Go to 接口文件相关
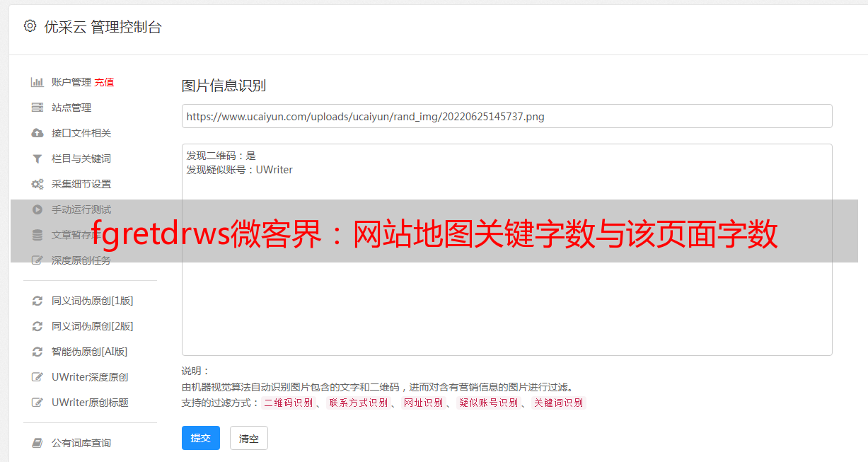The height and width of the screenshot is (462, 868). (x=81, y=133)
